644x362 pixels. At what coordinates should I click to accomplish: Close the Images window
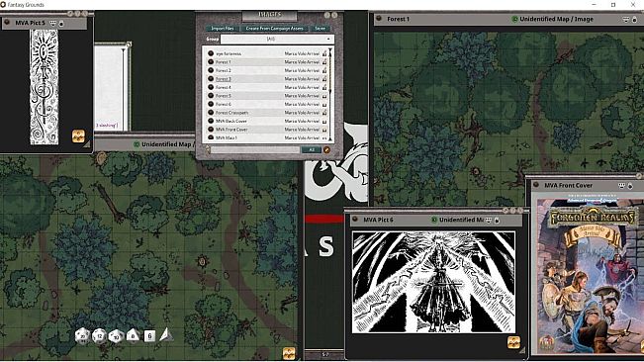pyautogui.click(x=334, y=15)
